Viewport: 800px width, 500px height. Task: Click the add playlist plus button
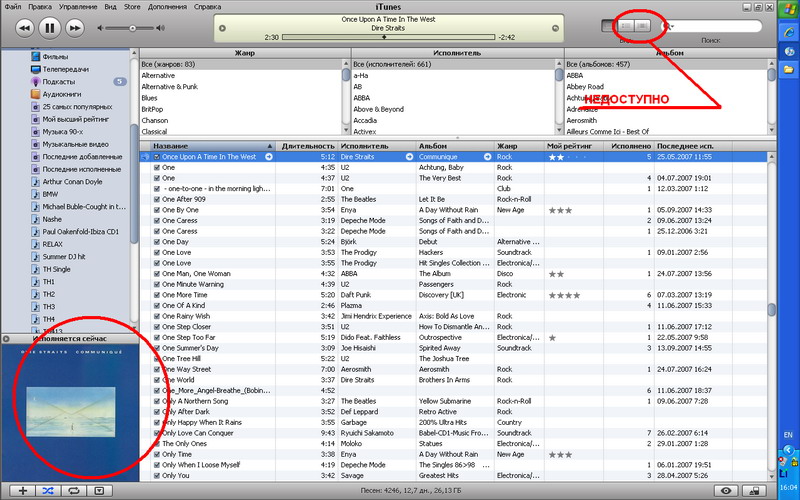pos(22,490)
